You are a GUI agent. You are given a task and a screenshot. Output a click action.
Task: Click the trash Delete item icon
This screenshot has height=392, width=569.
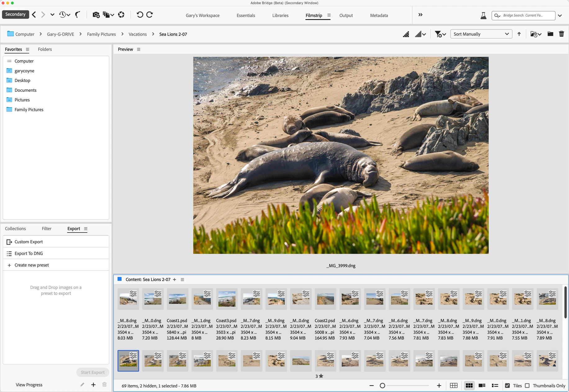(561, 34)
